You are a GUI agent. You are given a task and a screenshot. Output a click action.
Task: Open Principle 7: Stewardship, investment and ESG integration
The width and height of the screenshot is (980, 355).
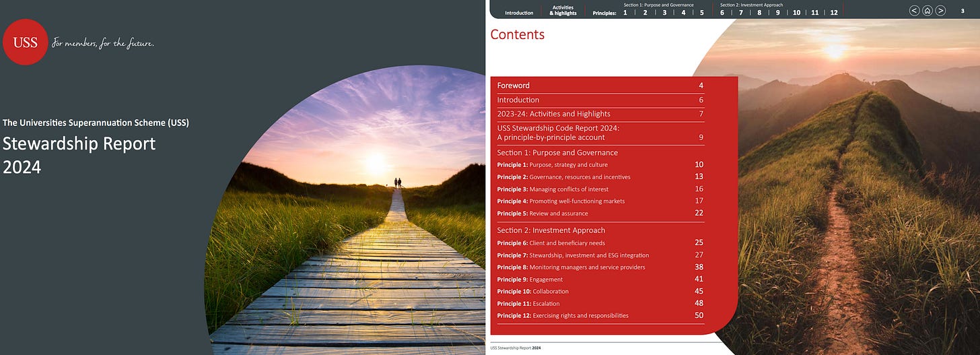tap(600, 255)
